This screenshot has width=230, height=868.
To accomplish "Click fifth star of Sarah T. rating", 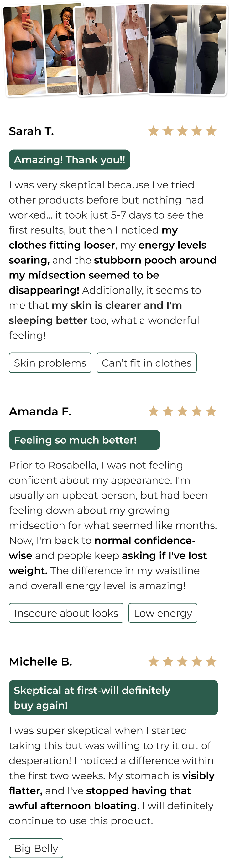I will point(211,131).
